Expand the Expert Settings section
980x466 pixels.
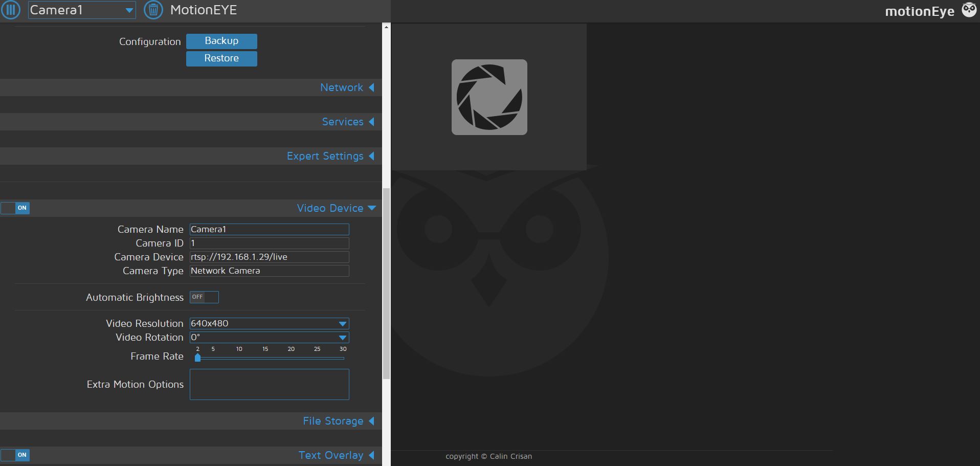pos(330,156)
